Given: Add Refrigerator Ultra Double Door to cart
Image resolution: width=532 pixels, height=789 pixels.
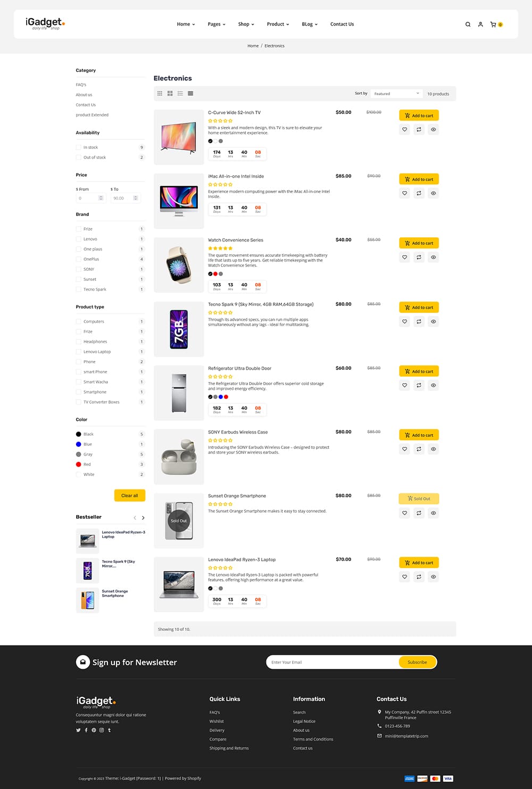Looking at the screenshot, I should 419,371.
